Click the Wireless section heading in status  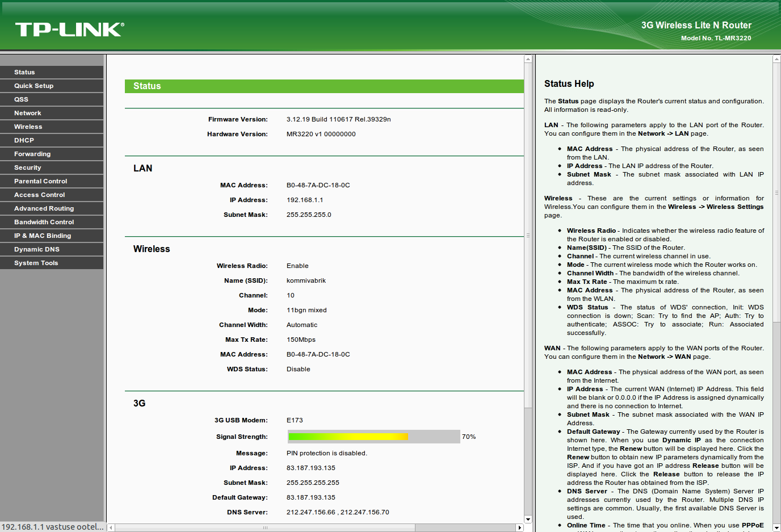(152, 249)
